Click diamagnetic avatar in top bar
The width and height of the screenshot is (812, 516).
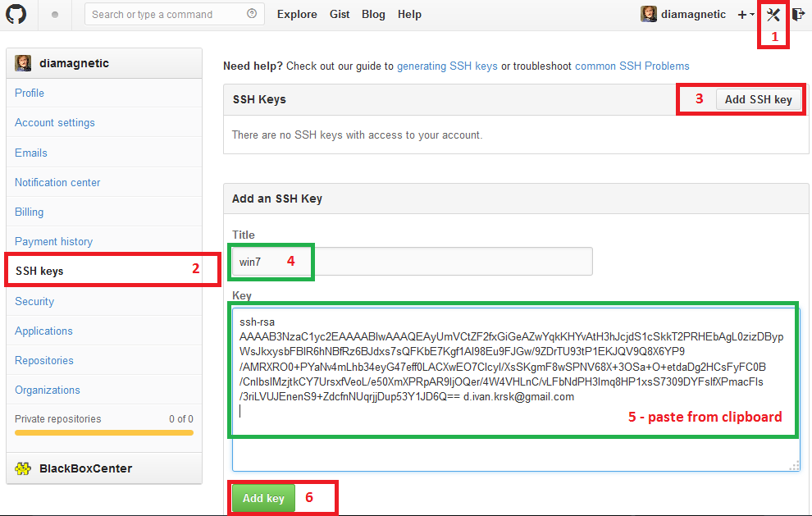coord(648,14)
